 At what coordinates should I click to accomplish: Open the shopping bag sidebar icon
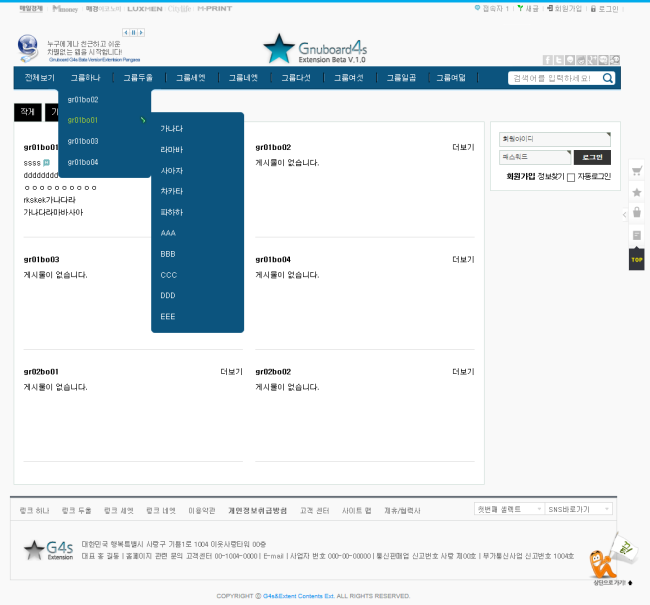pyautogui.click(x=637, y=212)
